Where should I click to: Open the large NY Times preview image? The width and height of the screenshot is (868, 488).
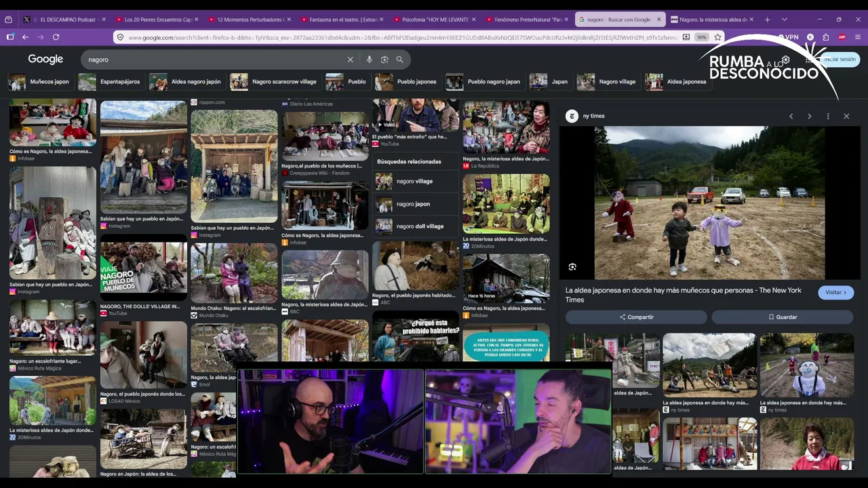point(709,203)
